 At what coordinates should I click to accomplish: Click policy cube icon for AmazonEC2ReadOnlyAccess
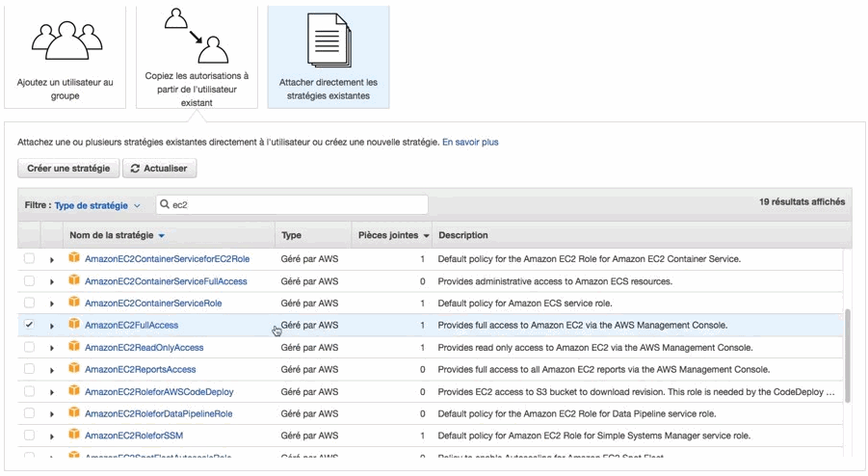(x=73, y=347)
